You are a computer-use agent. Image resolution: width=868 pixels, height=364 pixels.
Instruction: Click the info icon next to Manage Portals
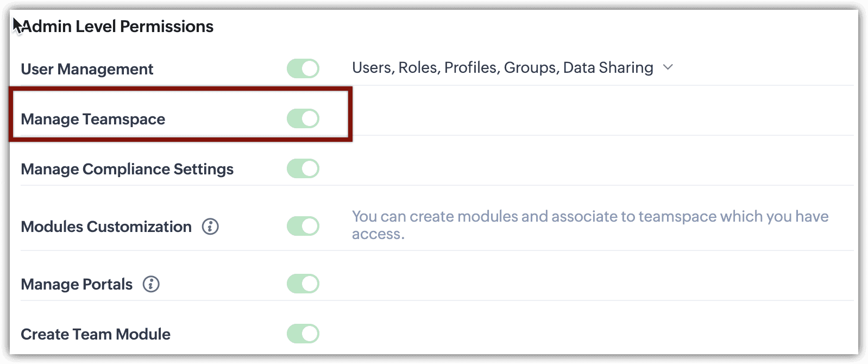[151, 284]
